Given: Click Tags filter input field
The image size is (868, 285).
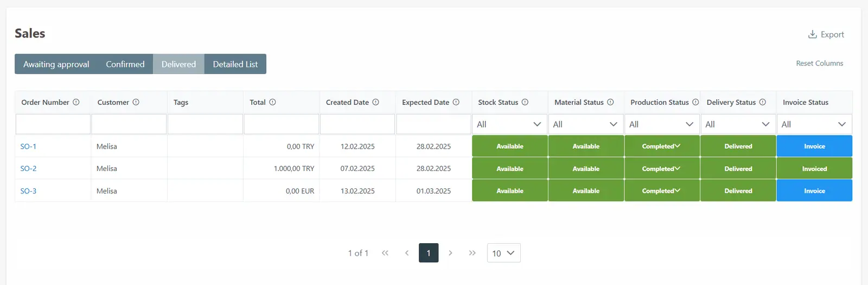Looking at the screenshot, I should point(205,124).
